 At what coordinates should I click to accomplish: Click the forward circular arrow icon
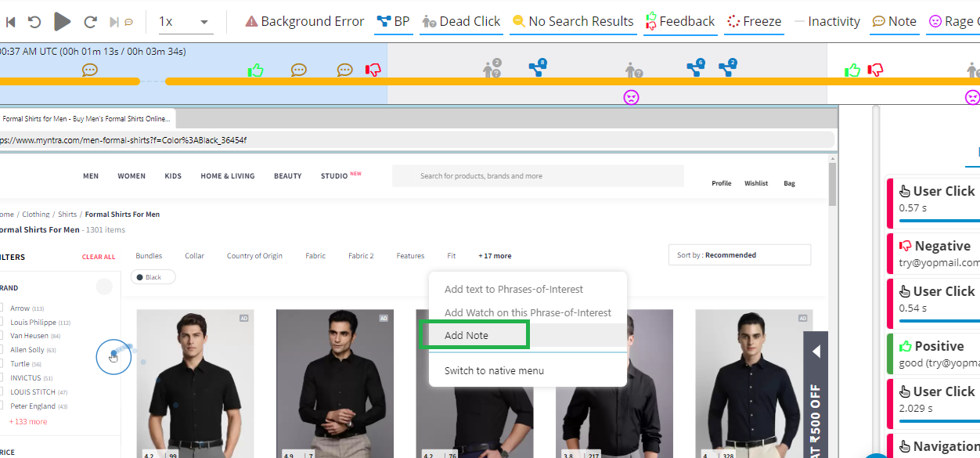[90, 22]
